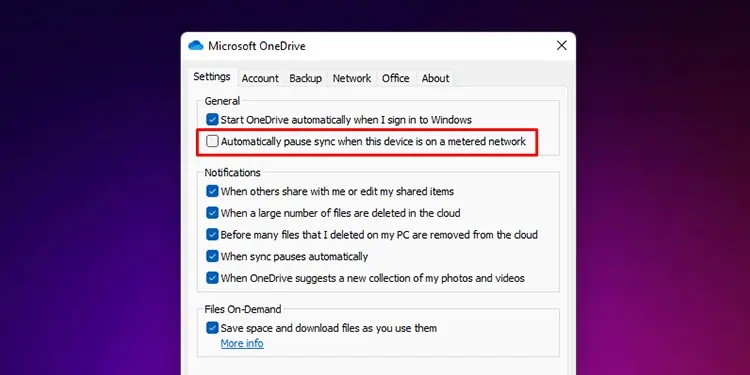Screen dimensions: 750x375
Task: Switch to the Network tab
Action: point(352,78)
